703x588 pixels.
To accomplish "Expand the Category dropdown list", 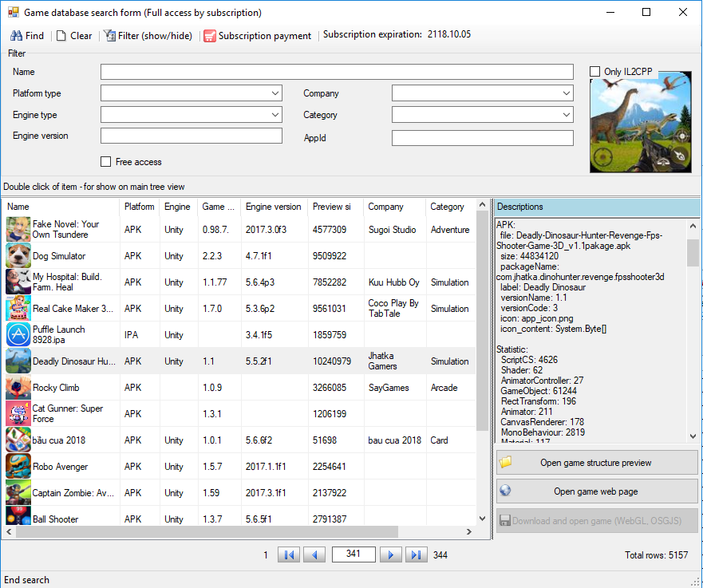I will click(x=566, y=116).
